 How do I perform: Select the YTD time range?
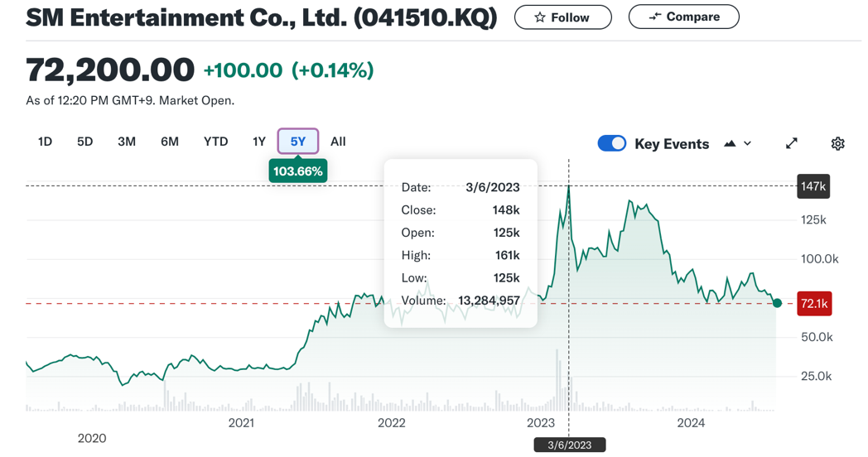tap(215, 142)
